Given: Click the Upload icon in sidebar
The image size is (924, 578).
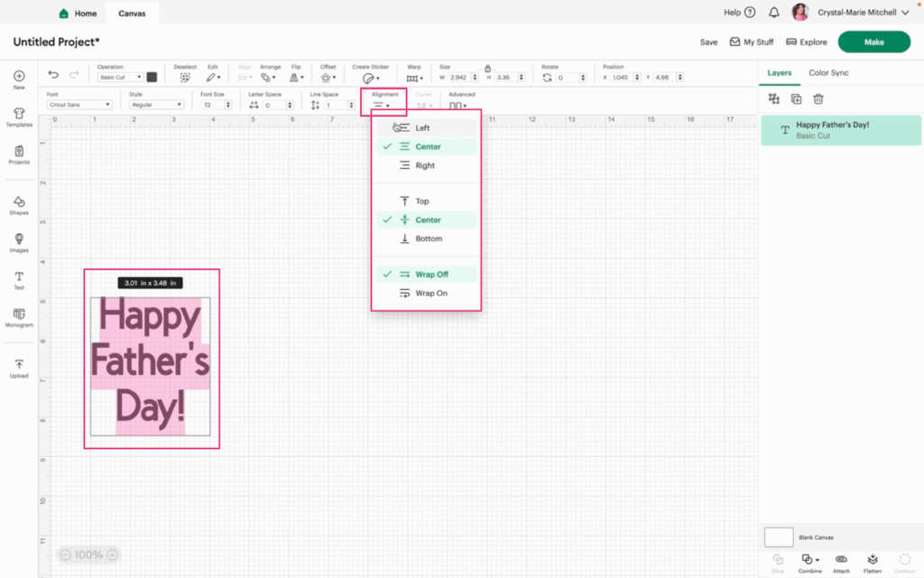Looking at the screenshot, I should (19, 367).
